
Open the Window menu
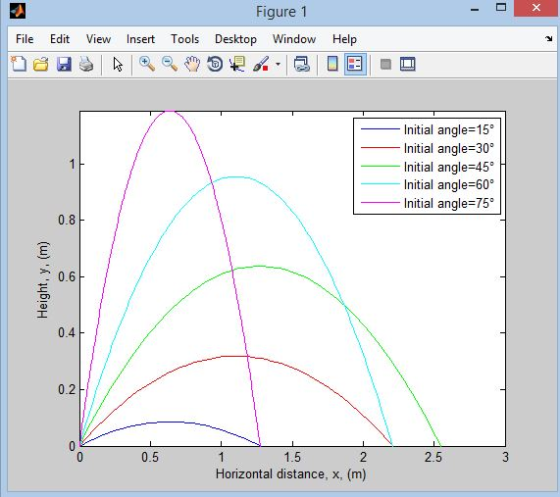coord(294,39)
